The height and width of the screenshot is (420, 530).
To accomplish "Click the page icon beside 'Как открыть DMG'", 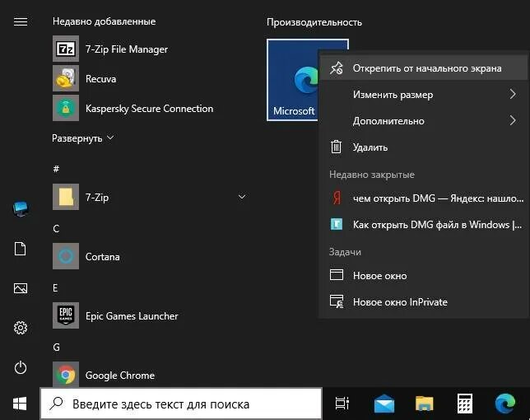I will (337, 224).
